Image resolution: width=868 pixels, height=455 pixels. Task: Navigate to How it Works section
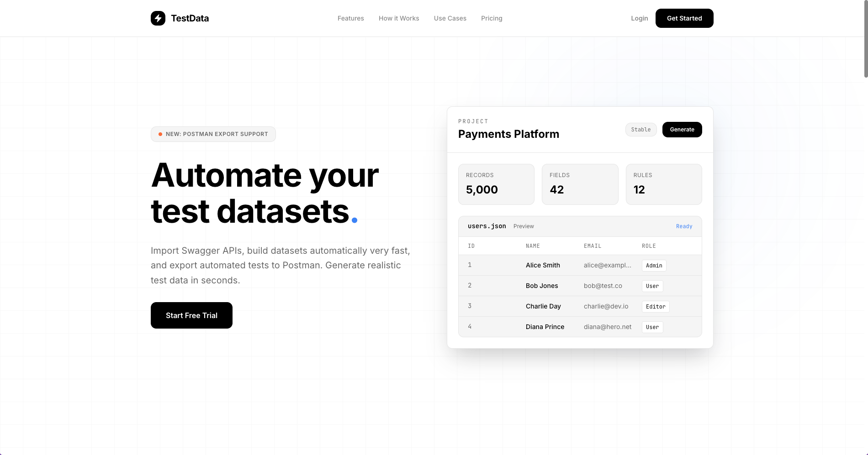point(398,18)
